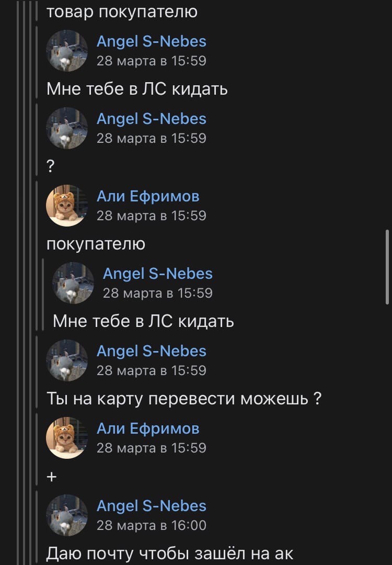392x565 pixels.
Task: Click Angel S-Nebes name in quoted reply
Action: pos(158,274)
